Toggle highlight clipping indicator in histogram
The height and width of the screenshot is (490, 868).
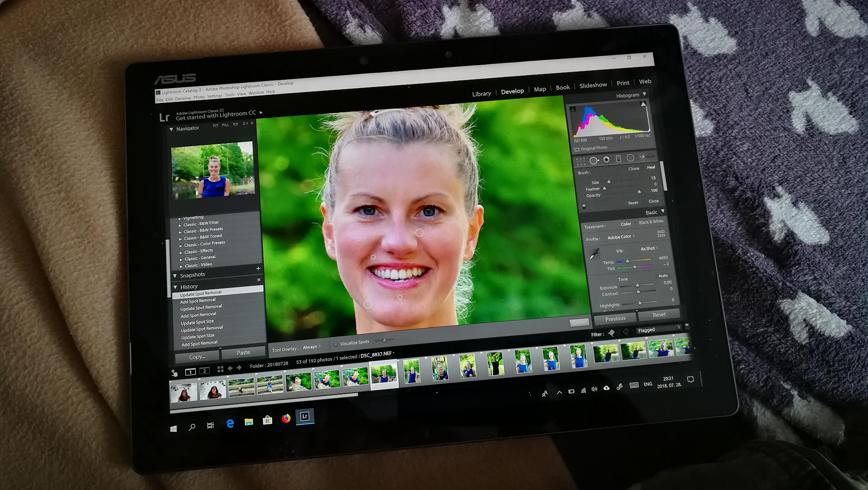click(x=643, y=104)
